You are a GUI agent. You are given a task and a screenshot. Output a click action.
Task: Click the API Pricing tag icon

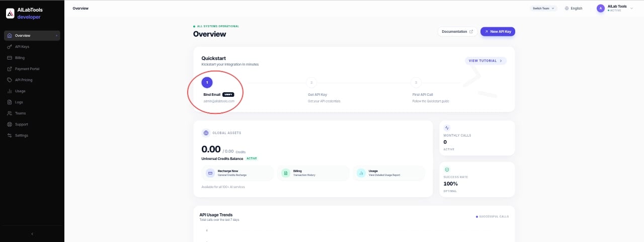[10, 80]
